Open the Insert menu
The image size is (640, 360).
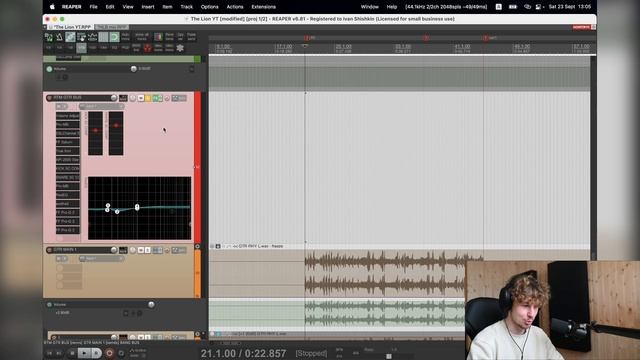(148, 7)
